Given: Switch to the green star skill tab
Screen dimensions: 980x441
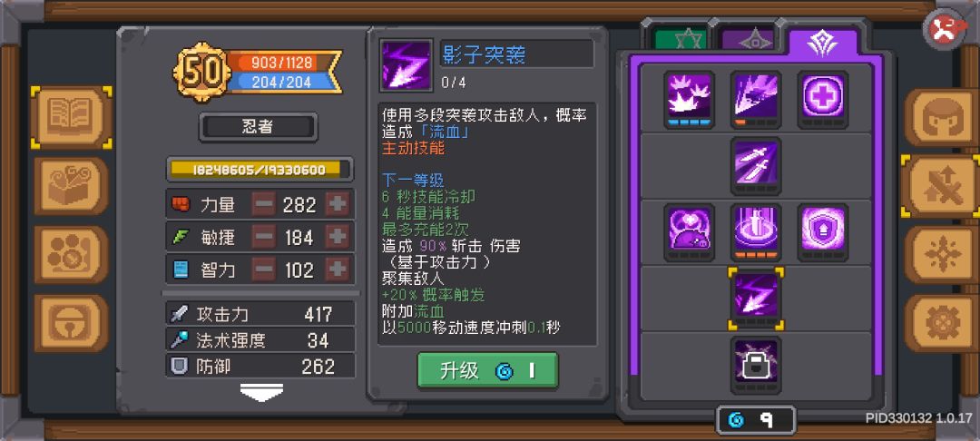Looking at the screenshot, I should click(x=680, y=39).
